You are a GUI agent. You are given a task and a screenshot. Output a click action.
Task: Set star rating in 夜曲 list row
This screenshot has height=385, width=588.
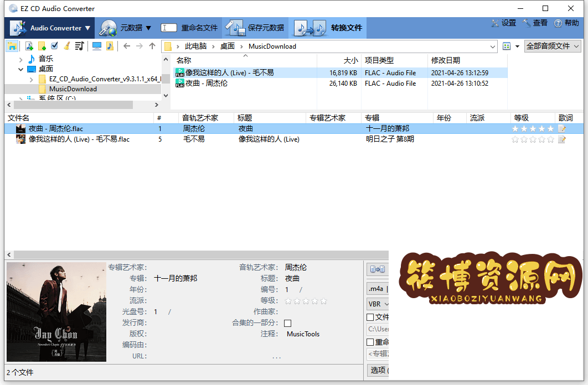point(533,129)
